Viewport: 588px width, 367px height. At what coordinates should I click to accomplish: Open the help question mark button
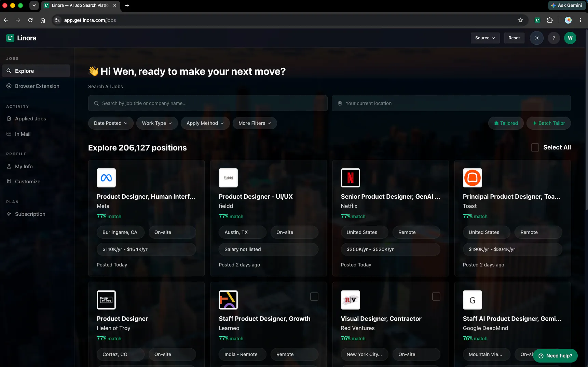click(554, 38)
